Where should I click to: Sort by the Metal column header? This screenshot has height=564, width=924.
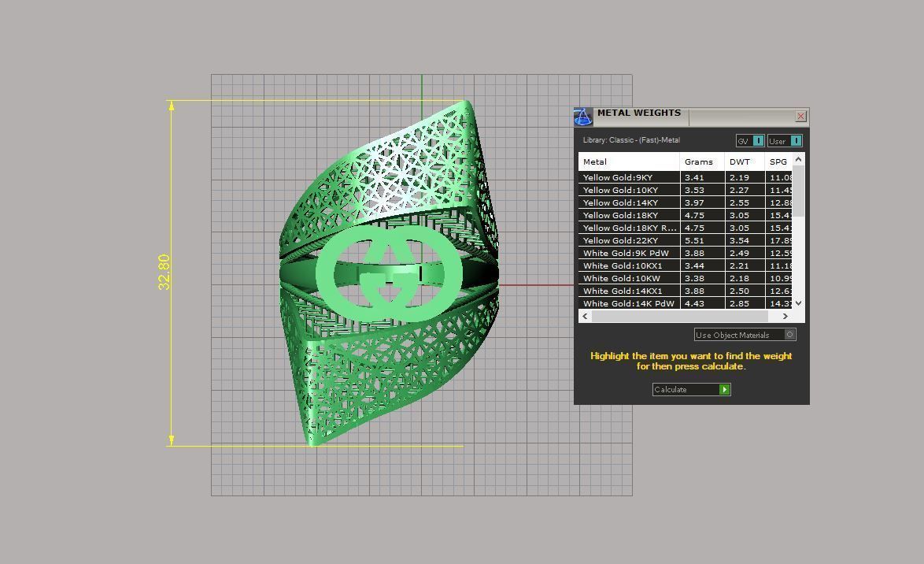click(x=629, y=161)
